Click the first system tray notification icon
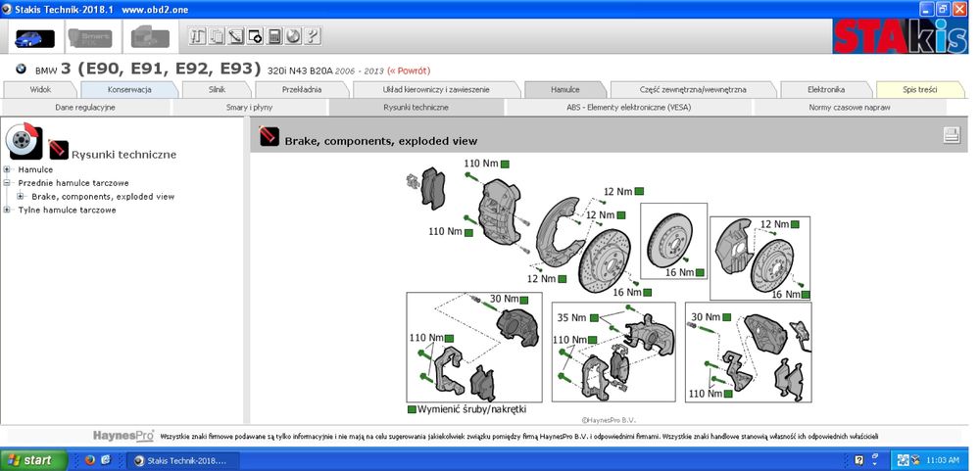Image resolution: width=980 pixels, height=471 pixels. 904,460
